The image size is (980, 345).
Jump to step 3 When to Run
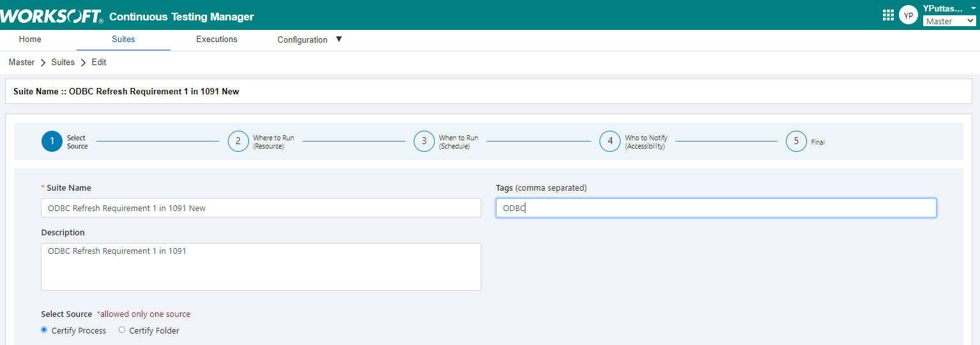[424, 142]
